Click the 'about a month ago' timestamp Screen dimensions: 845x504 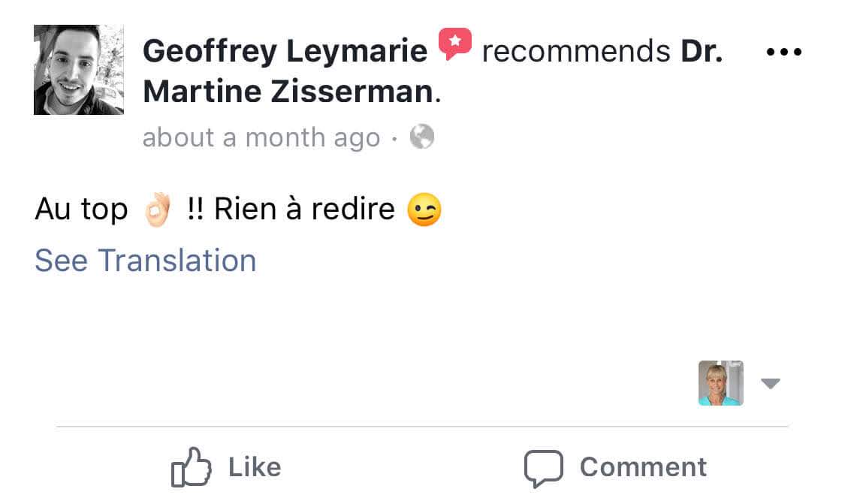tap(261, 137)
